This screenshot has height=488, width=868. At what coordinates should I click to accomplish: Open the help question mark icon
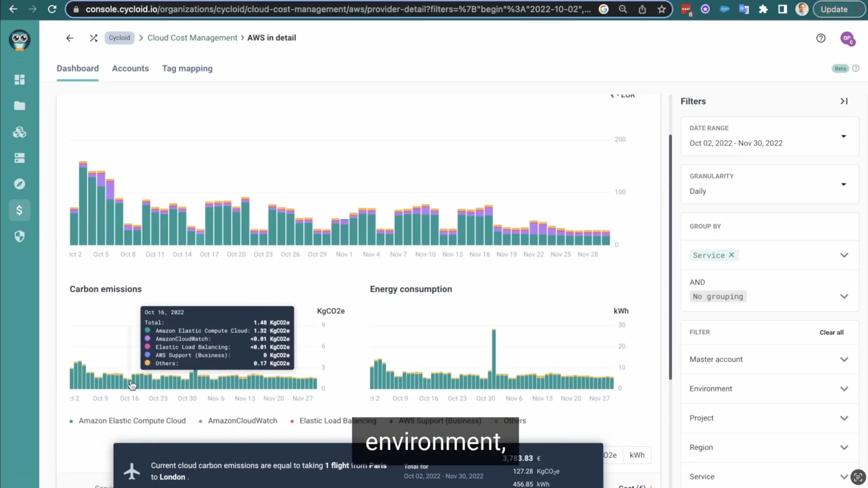pos(821,38)
